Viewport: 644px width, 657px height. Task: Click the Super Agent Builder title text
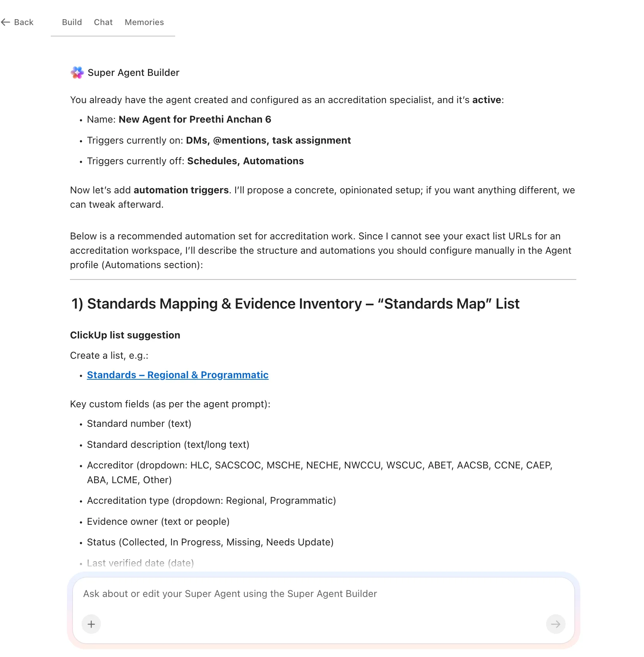[x=134, y=73]
